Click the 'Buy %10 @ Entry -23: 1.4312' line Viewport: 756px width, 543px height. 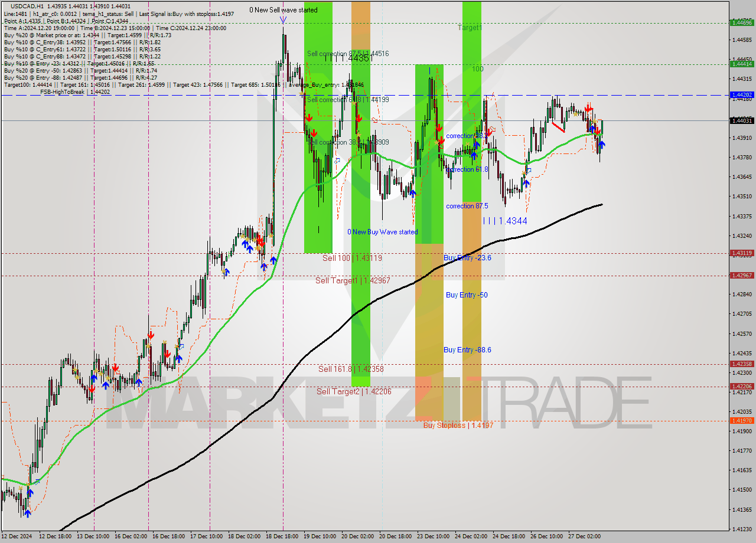pyautogui.click(x=79, y=63)
